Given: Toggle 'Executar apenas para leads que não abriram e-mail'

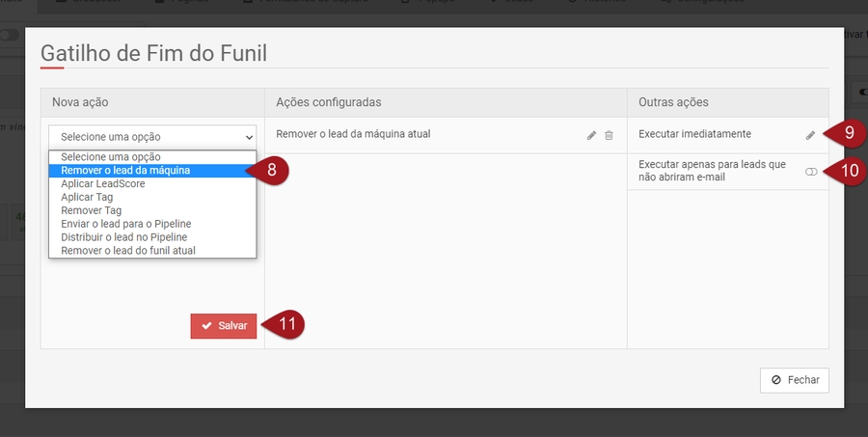Looking at the screenshot, I should 810,171.
